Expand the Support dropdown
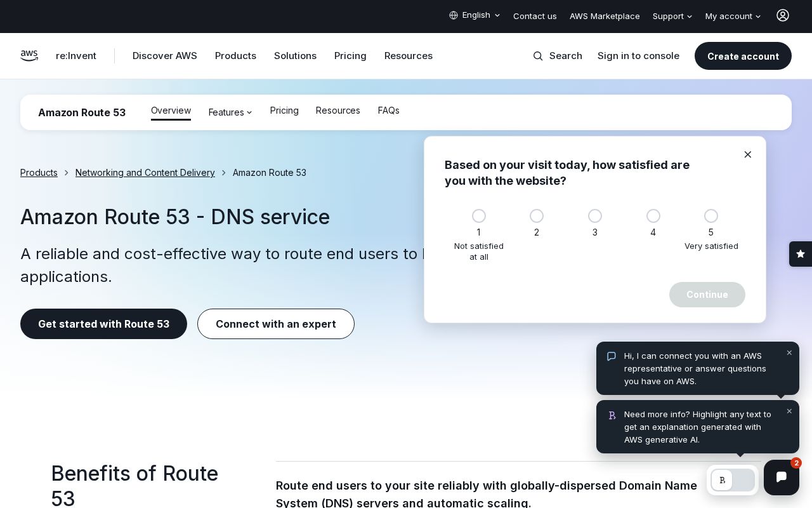This screenshot has height=508, width=812. click(672, 16)
